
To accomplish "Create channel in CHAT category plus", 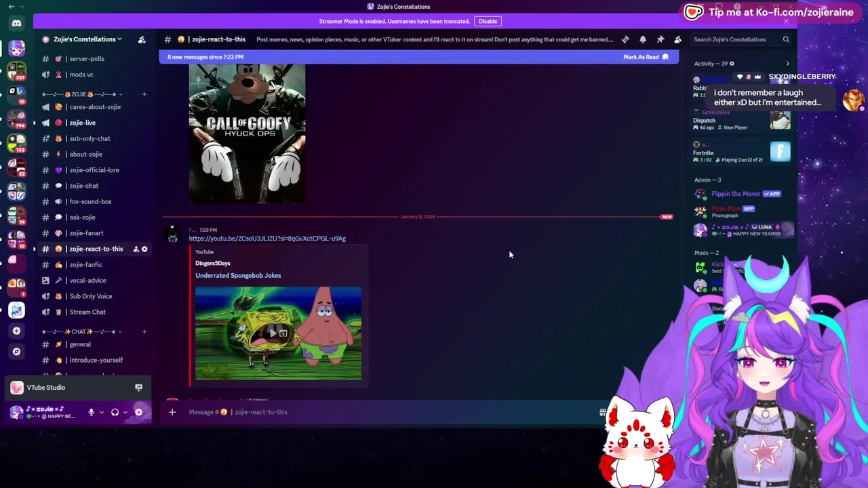I will 144,331.
